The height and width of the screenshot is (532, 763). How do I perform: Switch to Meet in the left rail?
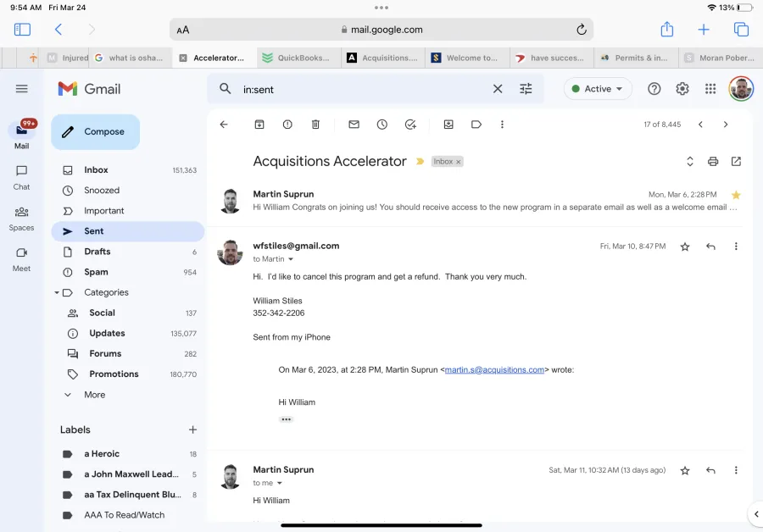point(21,260)
